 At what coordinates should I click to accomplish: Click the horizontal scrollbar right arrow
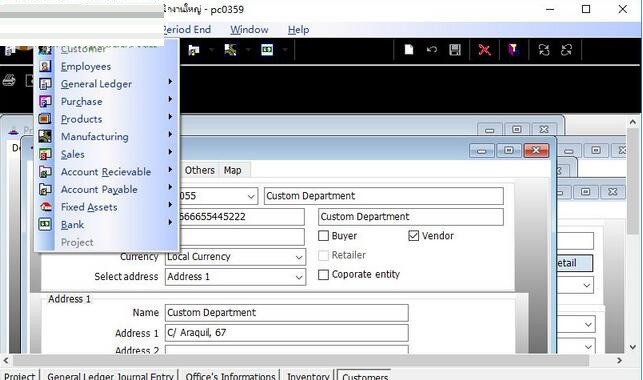pos(620,360)
